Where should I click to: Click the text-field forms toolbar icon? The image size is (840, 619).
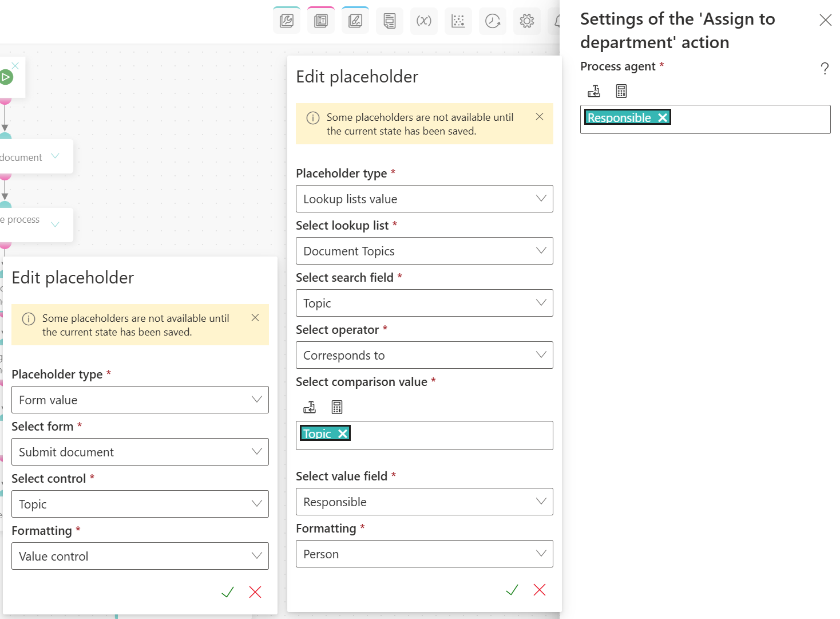pyautogui.click(x=321, y=21)
